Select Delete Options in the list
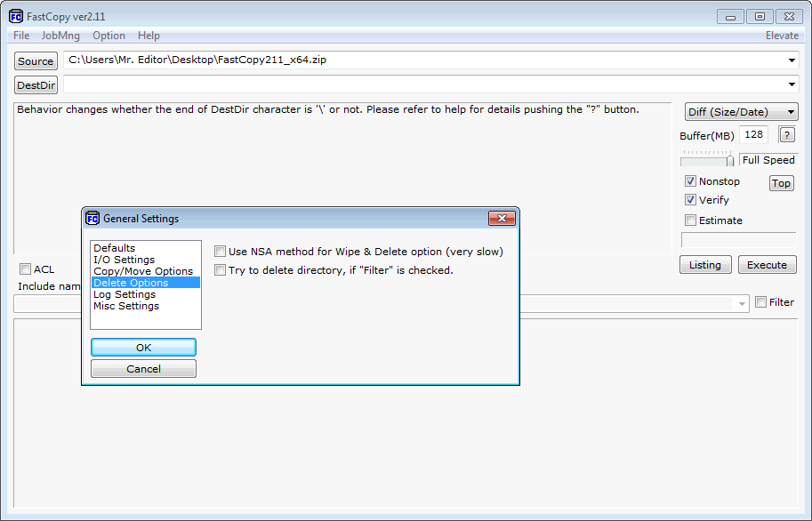 point(146,283)
